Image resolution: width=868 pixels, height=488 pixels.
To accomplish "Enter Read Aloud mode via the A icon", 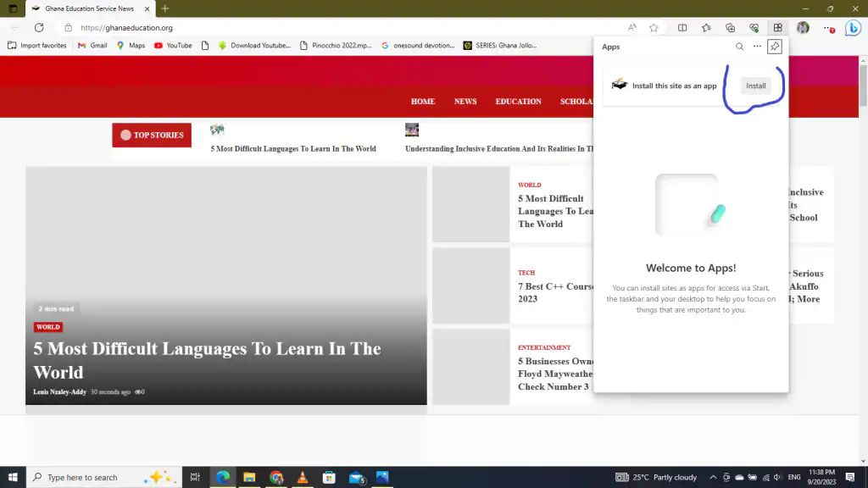I will click(632, 27).
